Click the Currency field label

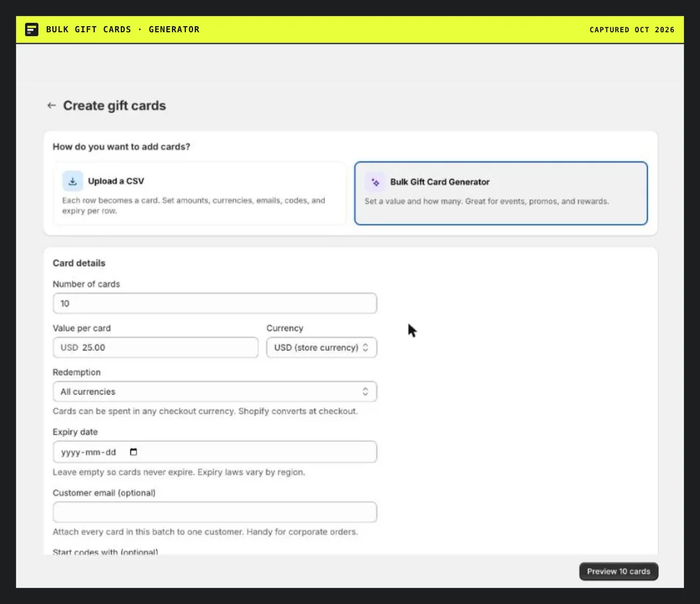(x=285, y=328)
